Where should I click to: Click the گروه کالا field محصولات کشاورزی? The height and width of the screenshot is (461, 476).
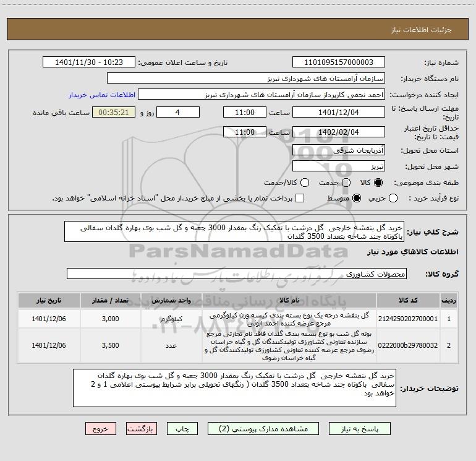(237, 274)
